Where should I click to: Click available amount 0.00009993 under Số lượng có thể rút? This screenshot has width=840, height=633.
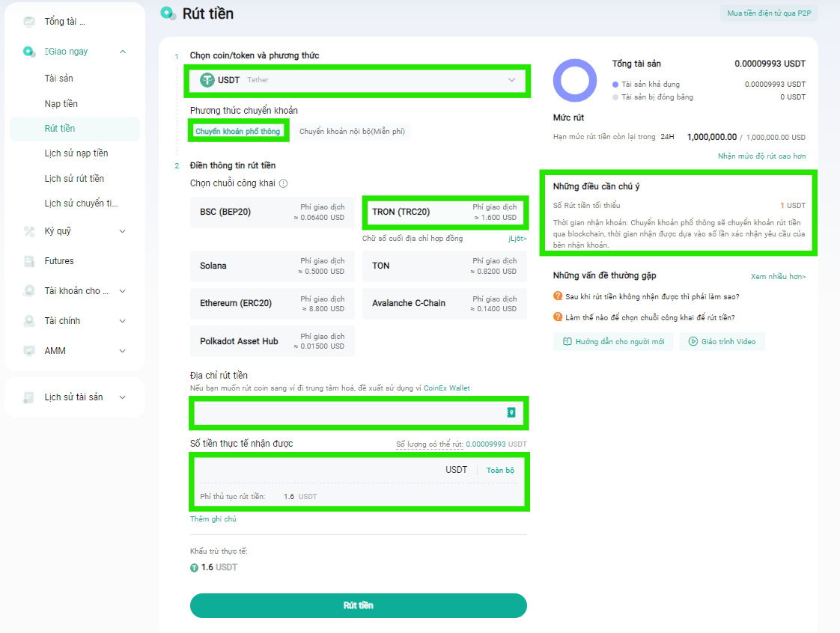pos(486,444)
